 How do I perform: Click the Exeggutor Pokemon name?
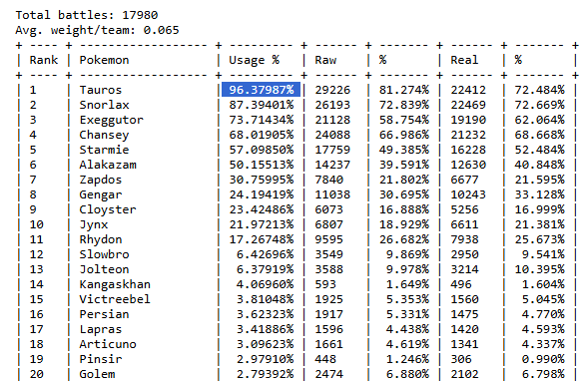point(111,120)
